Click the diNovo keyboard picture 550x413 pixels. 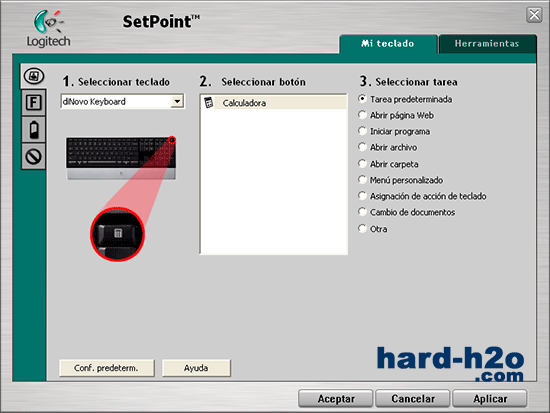(121, 158)
